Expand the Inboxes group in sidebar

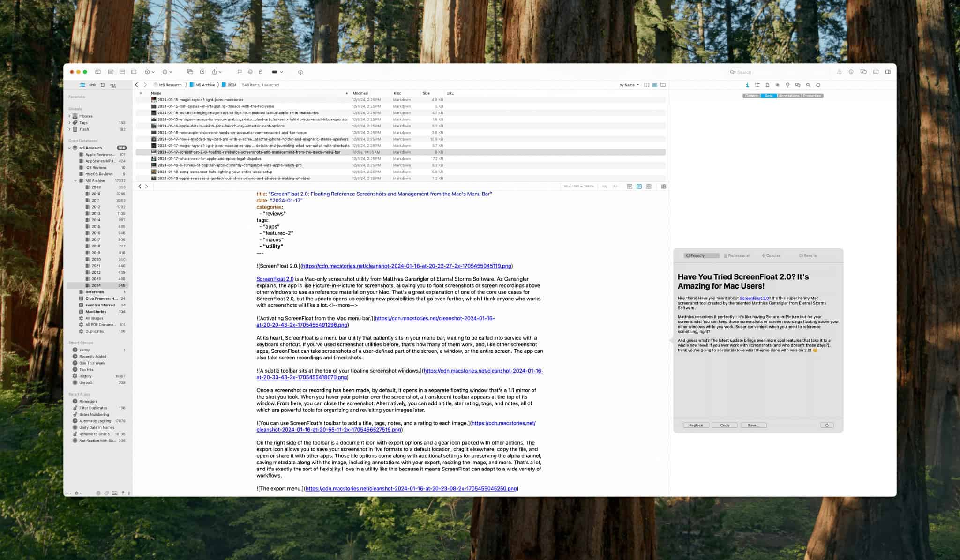pos(69,116)
